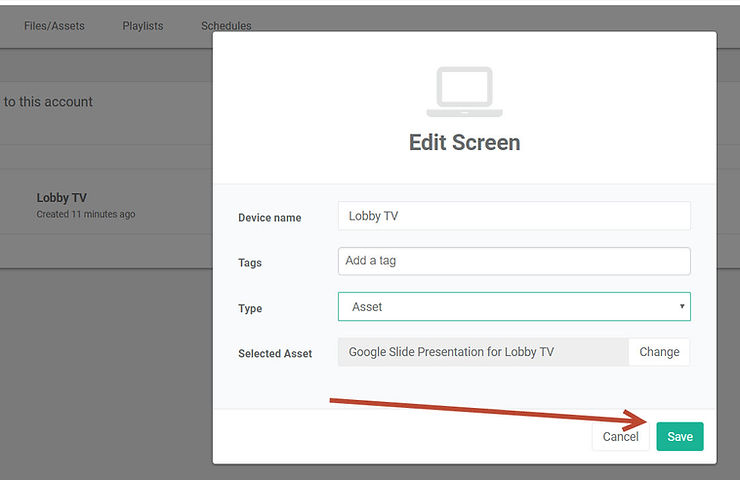This screenshot has height=480, width=740.
Task: Click 'Created 11 minutes ago' text
Action: click(86, 214)
